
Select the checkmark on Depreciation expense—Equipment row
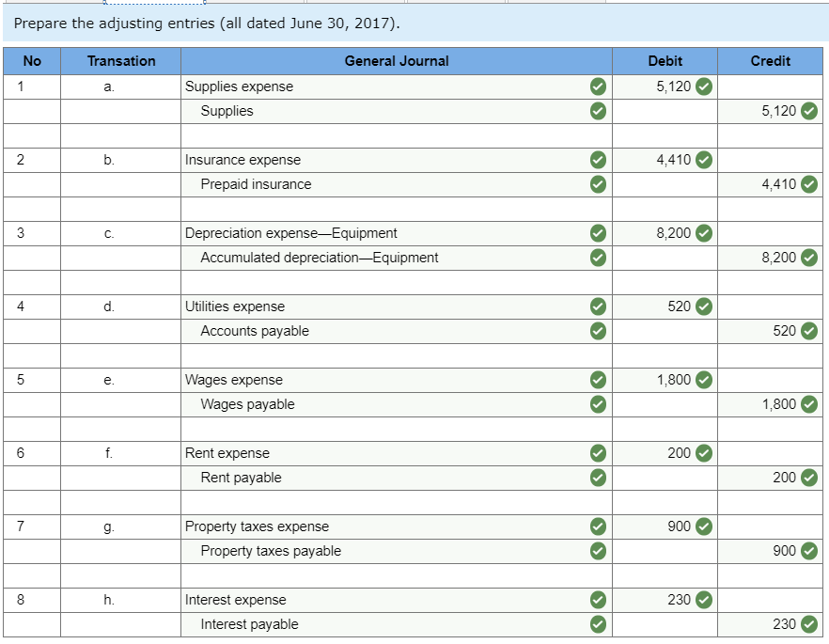[x=597, y=233]
